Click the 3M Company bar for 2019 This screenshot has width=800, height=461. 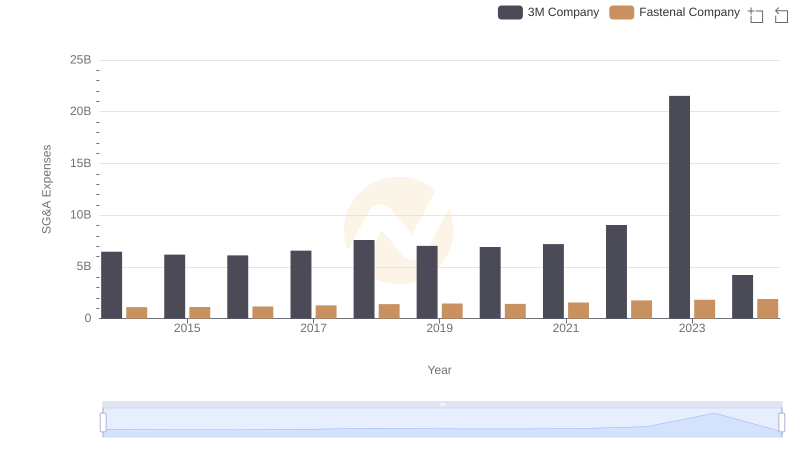[427, 282]
